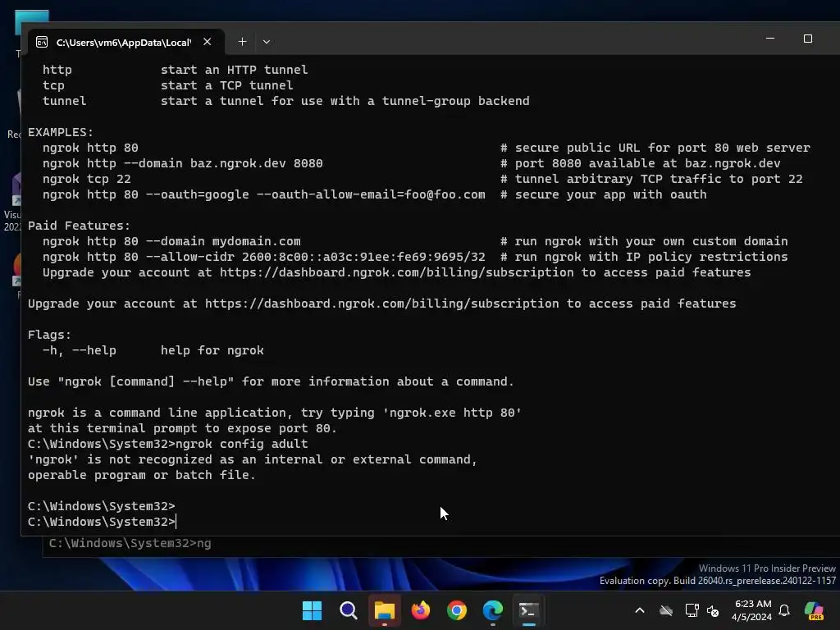Click the 'EXAMPLES:' heading
This screenshot has width=840, height=630.
[x=61, y=132]
